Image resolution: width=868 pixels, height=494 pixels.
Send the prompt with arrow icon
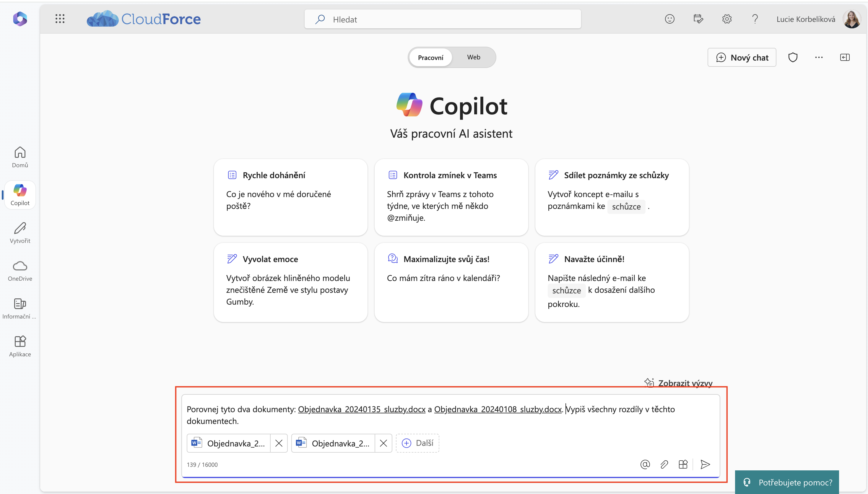[x=705, y=464]
